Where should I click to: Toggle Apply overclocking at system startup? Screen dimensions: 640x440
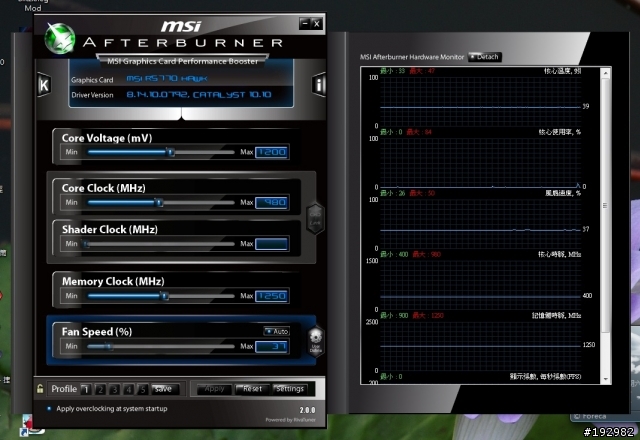click(49, 408)
